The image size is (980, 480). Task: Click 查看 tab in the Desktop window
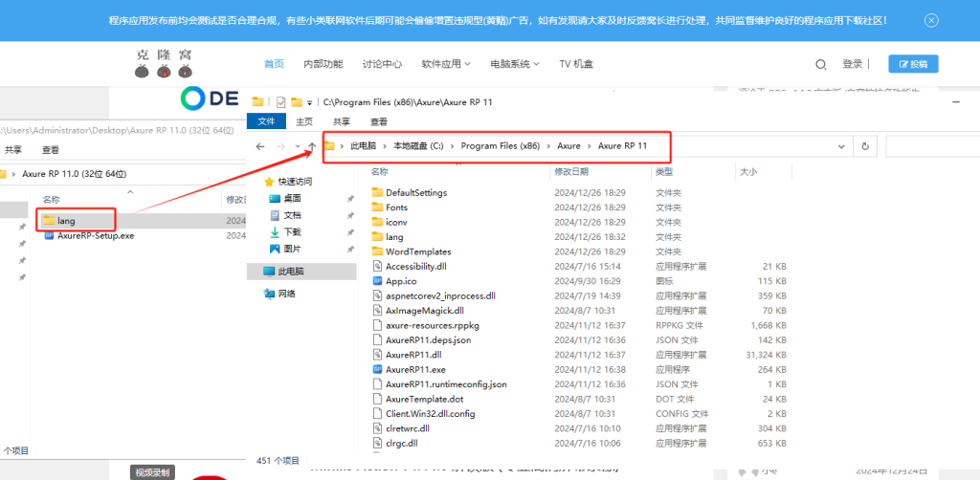pos(51,150)
